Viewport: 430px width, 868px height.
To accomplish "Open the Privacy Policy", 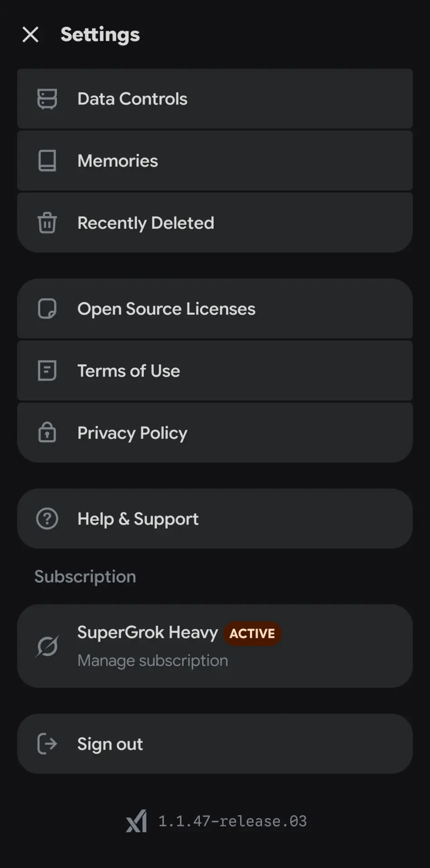I will click(215, 433).
